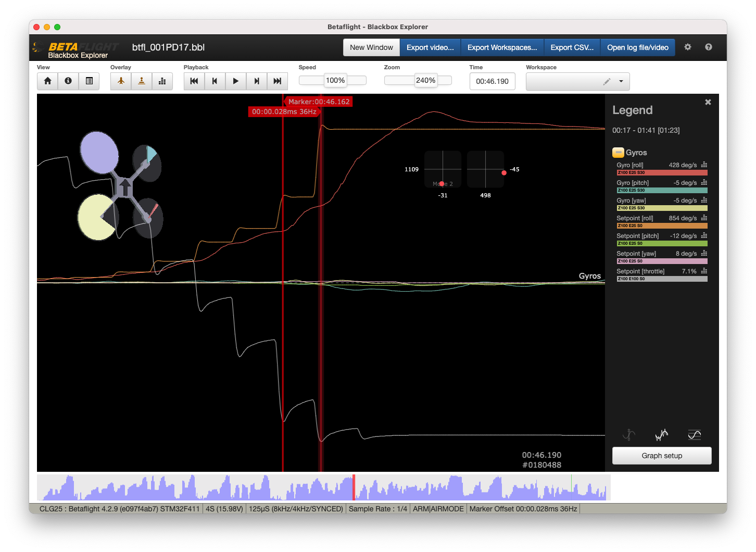756x552 pixels.
Task: Toggle Setpoint [throttle] legend label
Action: tap(640, 271)
